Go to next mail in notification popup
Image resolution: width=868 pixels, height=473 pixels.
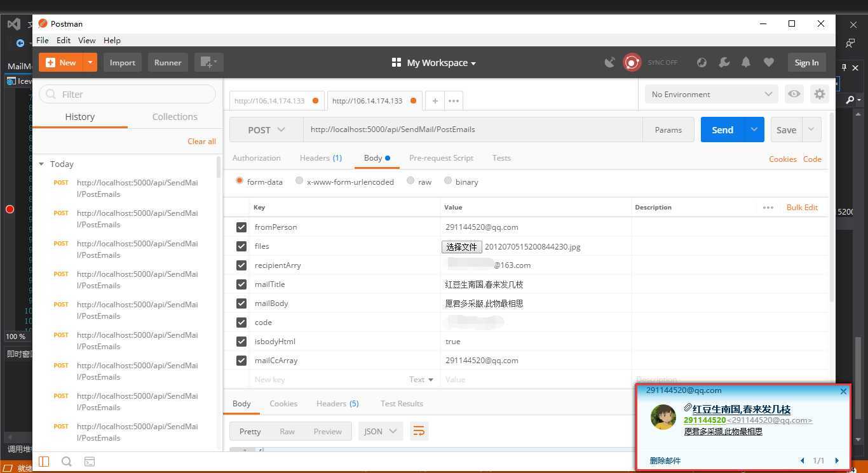coord(837,461)
